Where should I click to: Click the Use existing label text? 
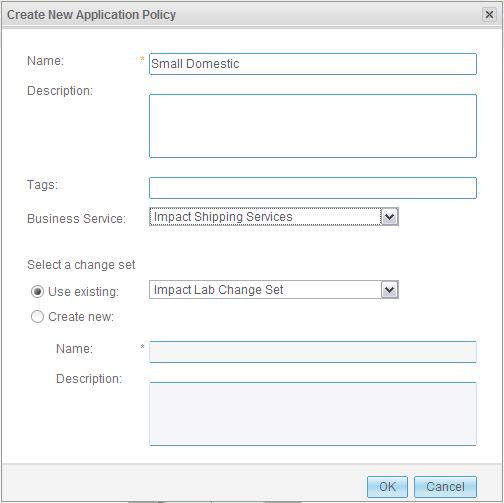[83, 292]
